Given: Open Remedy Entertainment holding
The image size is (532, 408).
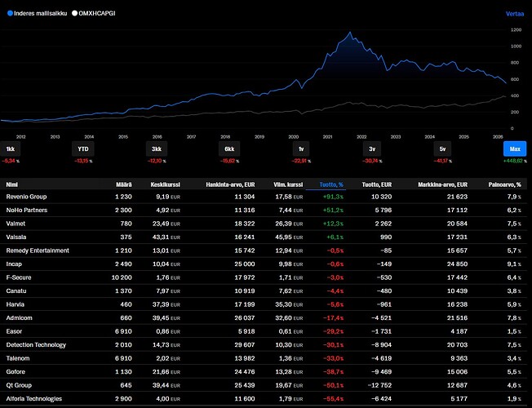Looking at the screenshot, I should (264, 251).
